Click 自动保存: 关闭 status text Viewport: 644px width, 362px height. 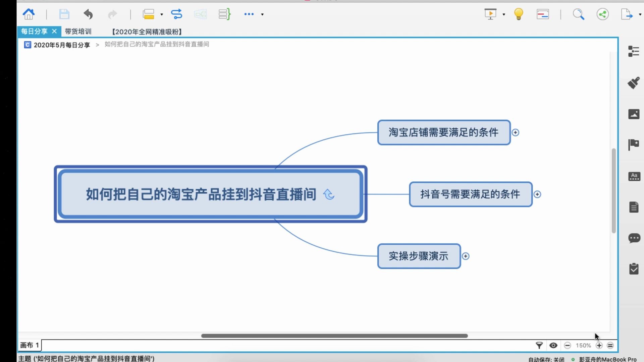click(x=546, y=359)
